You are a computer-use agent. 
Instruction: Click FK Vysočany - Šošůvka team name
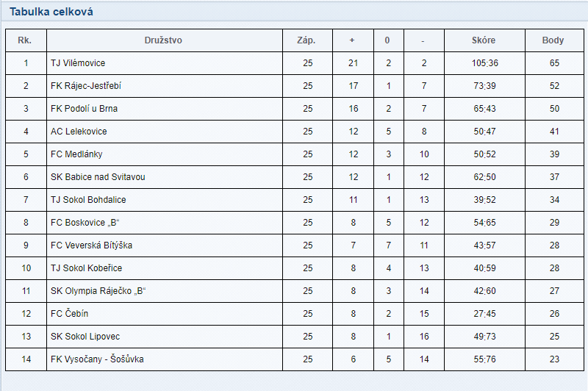(x=97, y=359)
